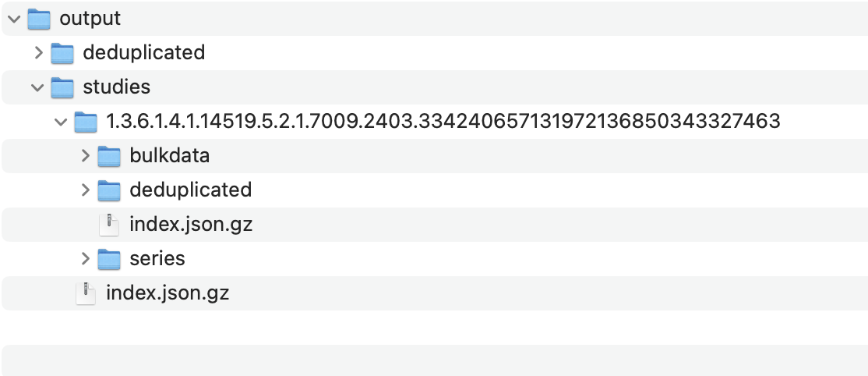Viewport: 868px width, 376px height.
Task: Click the studies folder icon
Action: [x=62, y=87]
